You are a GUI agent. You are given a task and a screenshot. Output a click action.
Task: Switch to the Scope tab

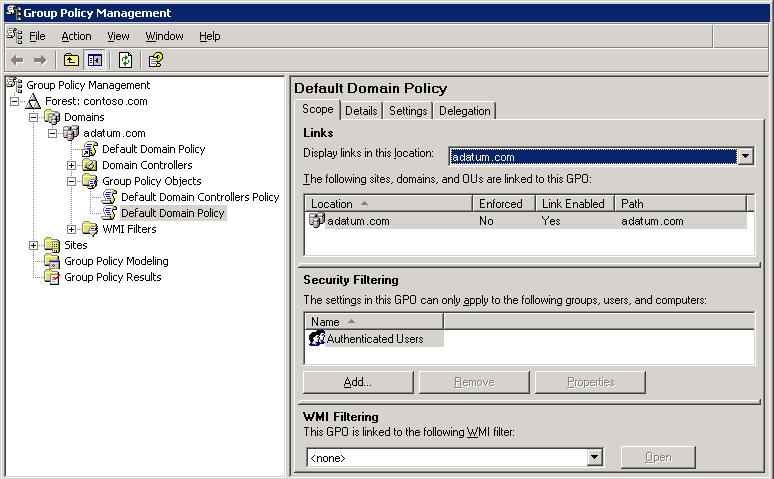[x=317, y=109]
